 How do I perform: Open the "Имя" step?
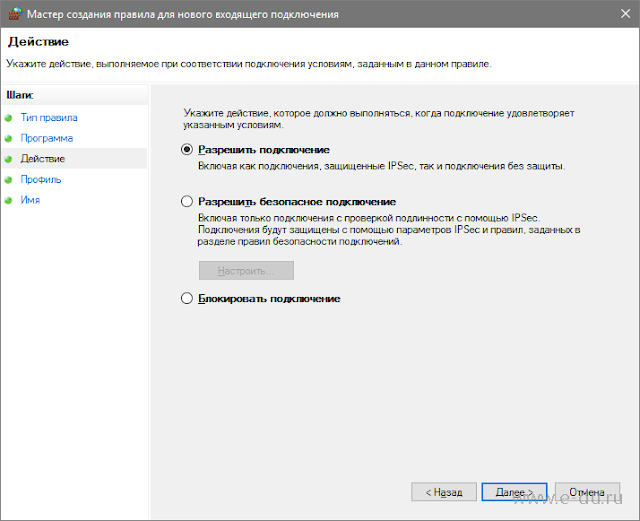click(x=30, y=200)
